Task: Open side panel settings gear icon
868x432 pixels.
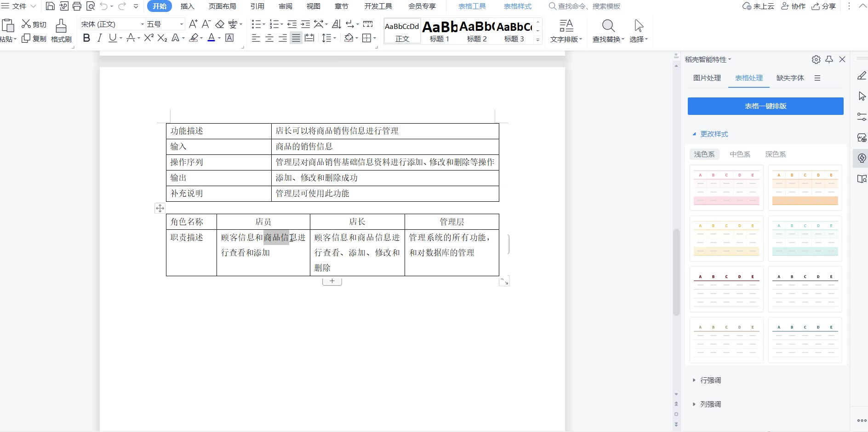Action: click(x=816, y=59)
